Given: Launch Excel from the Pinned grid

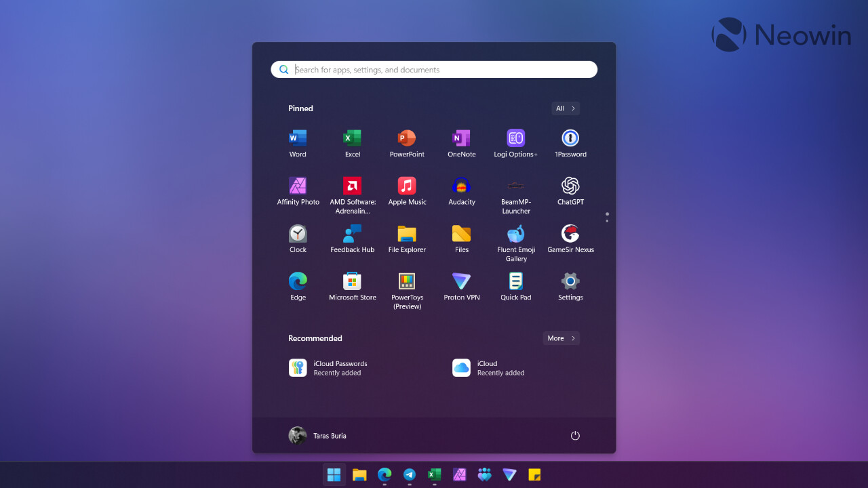Looking at the screenshot, I should 353,144.
